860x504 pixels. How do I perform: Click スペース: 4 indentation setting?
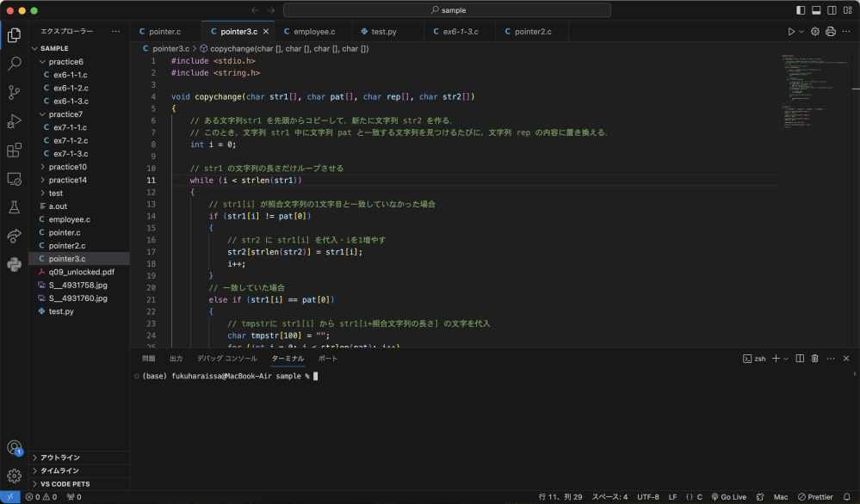point(609,497)
